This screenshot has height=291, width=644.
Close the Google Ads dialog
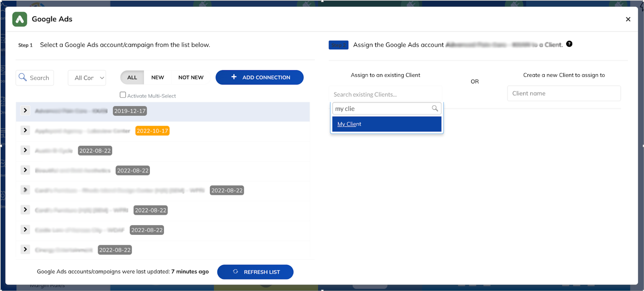point(628,19)
